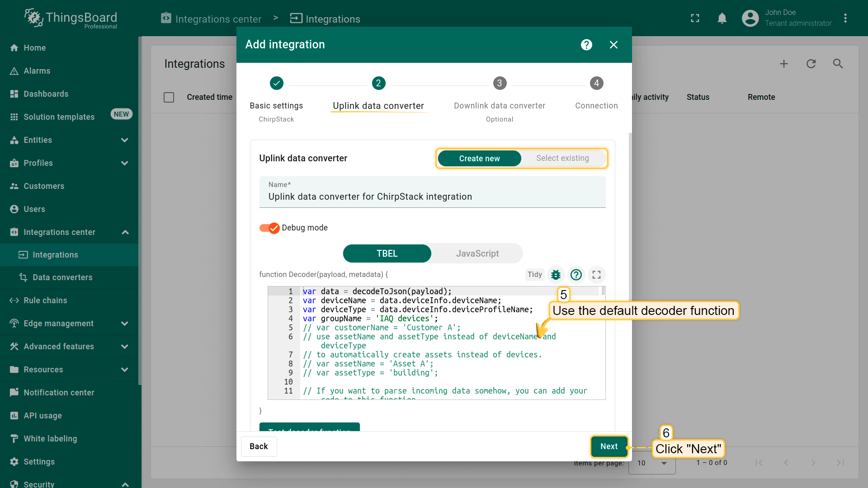Select Create new converter option
The image size is (868, 488).
479,159
